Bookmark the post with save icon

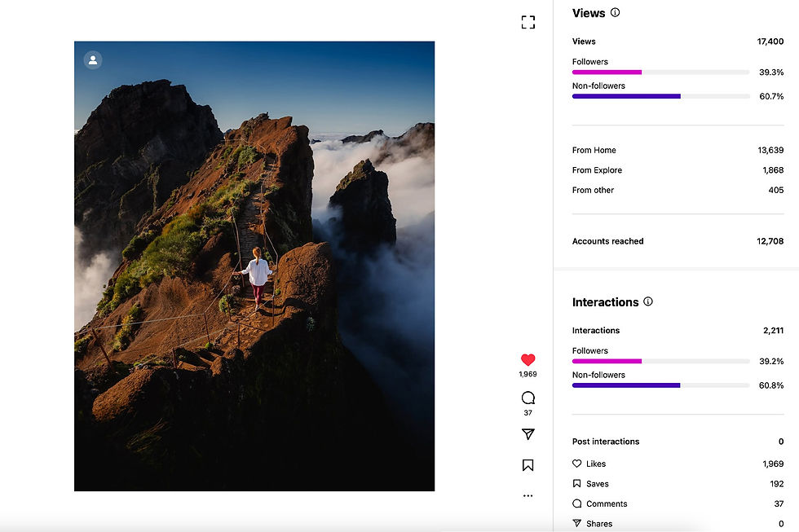click(x=528, y=465)
